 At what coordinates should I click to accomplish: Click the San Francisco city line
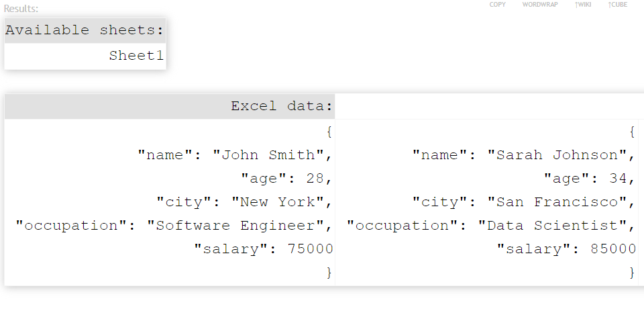523,202
